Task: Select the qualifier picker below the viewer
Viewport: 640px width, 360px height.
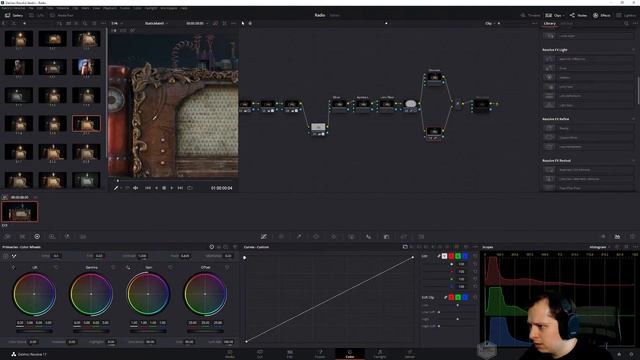Action: point(116,188)
